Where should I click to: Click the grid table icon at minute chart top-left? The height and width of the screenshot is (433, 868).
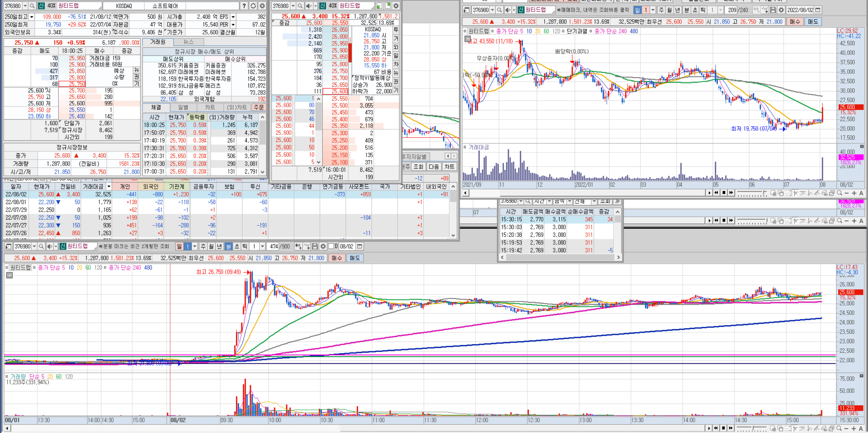tap(9, 275)
